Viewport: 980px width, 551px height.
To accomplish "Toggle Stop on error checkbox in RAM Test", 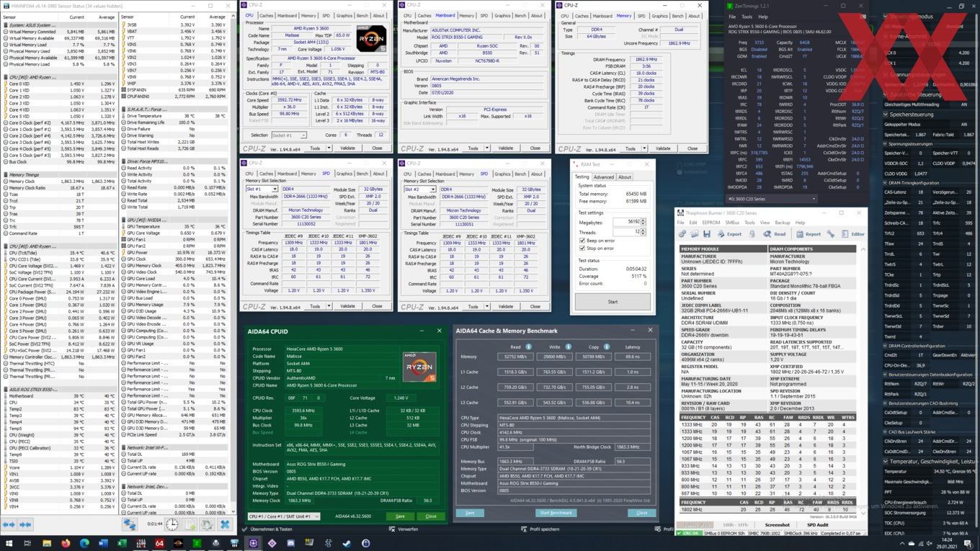I will point(582,248).
